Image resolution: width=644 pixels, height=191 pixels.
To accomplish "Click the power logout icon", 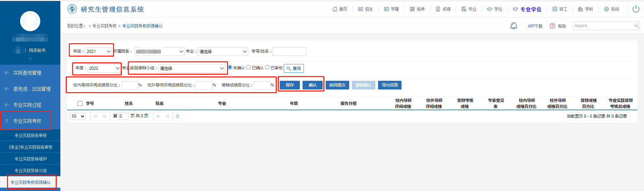I will 636,9.
